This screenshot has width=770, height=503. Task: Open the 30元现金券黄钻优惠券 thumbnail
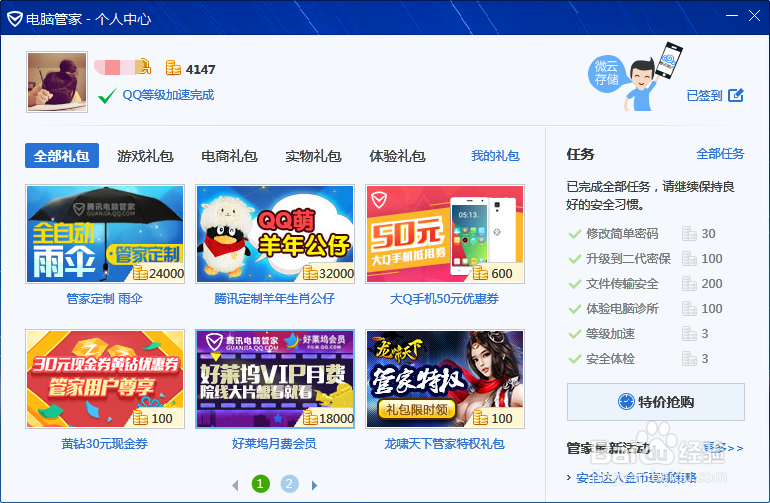(x=105, y=379)
